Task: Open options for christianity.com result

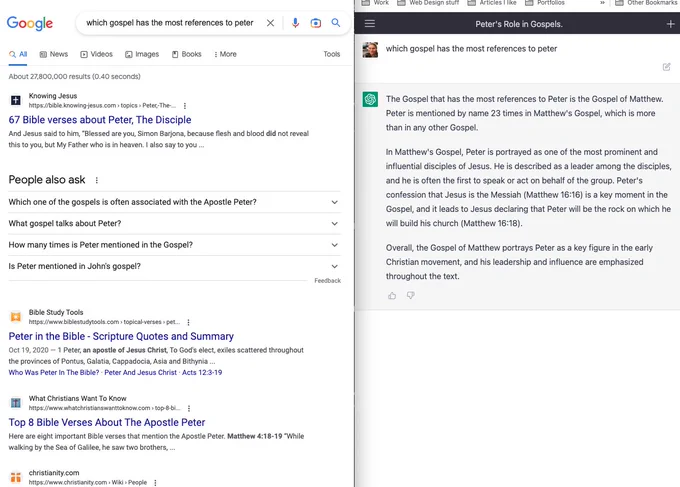Action: tap(155, 483)
